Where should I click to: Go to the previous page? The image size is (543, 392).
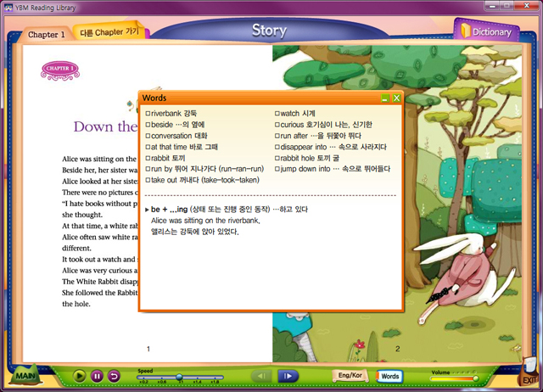(264, 376)
